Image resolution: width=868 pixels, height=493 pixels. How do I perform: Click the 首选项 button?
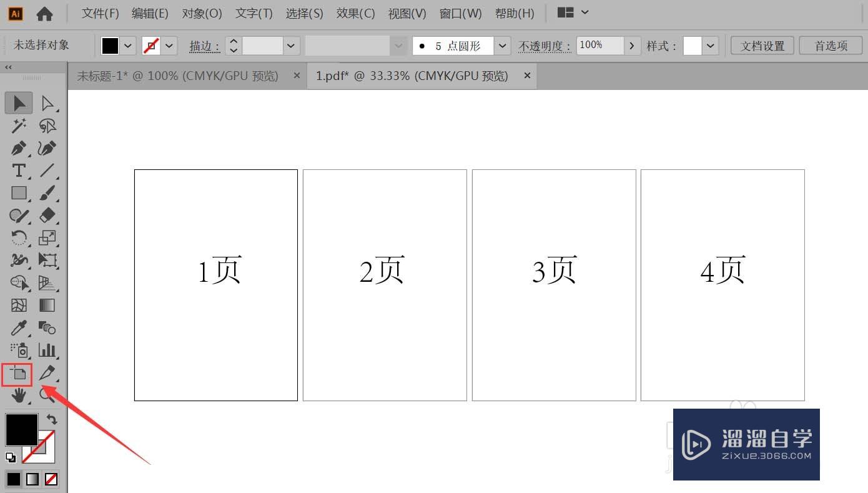tap(831, 46)
